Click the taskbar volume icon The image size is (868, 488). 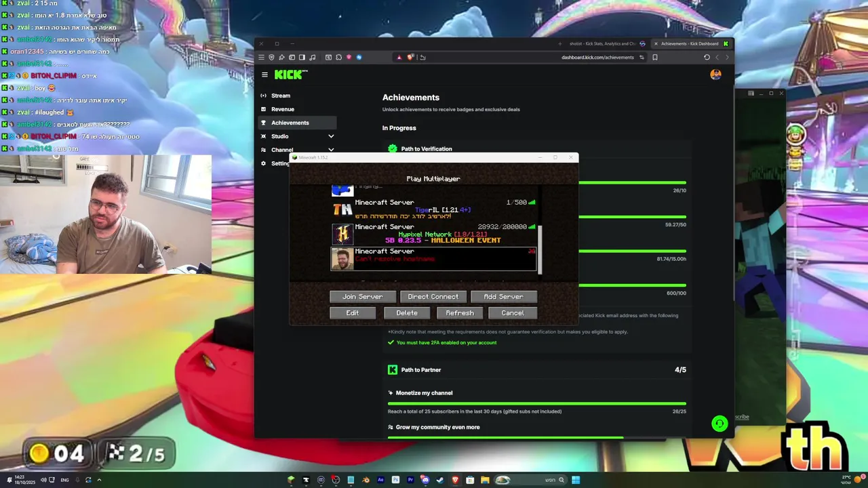coord(43,480)
